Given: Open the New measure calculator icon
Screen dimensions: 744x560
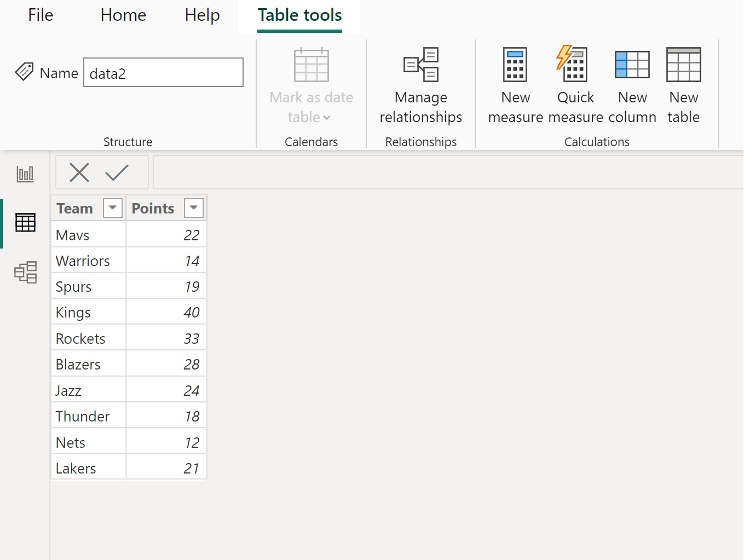Looking at the screenshot, I should click(515, 65).
